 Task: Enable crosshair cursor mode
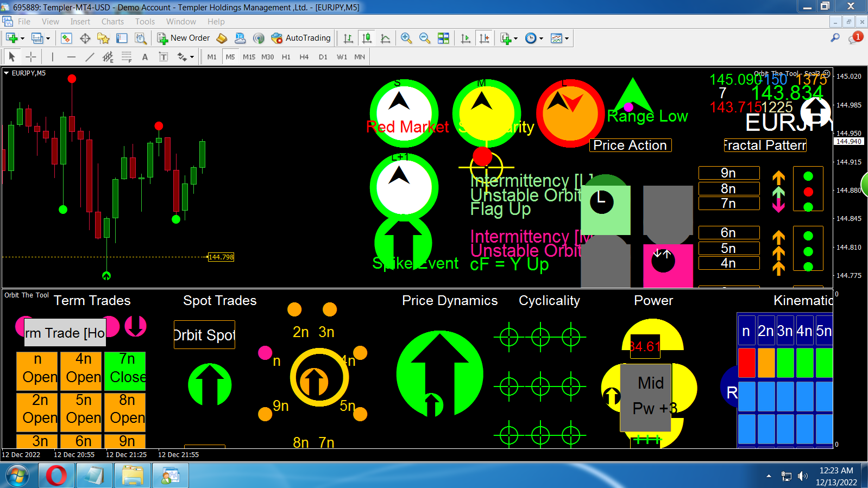point(31,56)
